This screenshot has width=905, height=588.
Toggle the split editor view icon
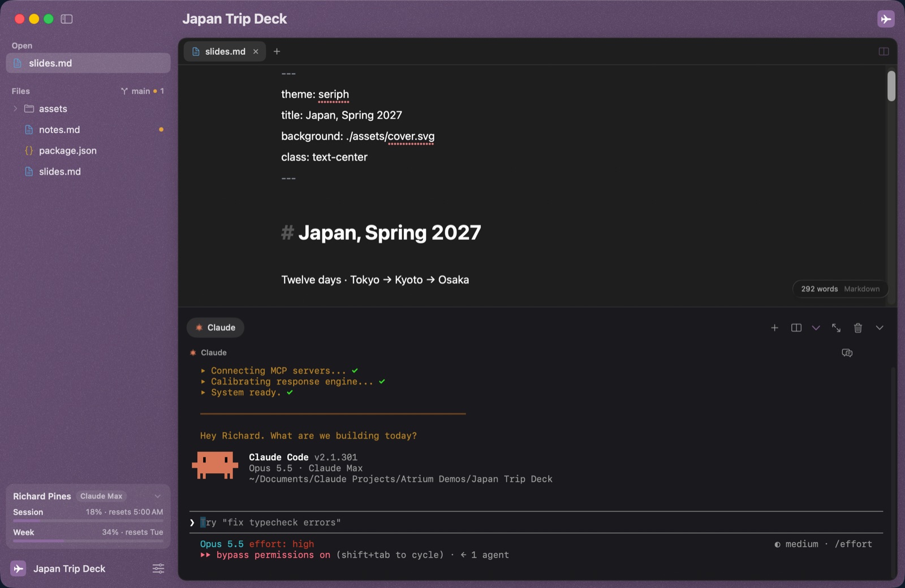coord(884,51)
